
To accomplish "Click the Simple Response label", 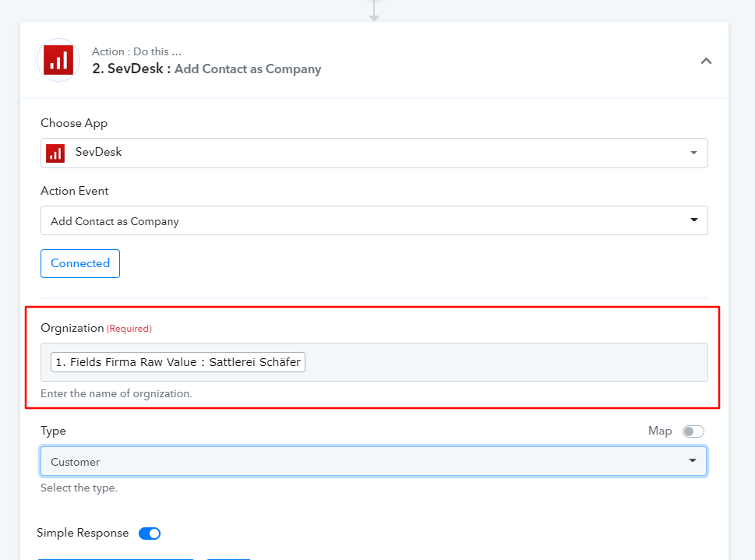I will (x=83, y=533).
